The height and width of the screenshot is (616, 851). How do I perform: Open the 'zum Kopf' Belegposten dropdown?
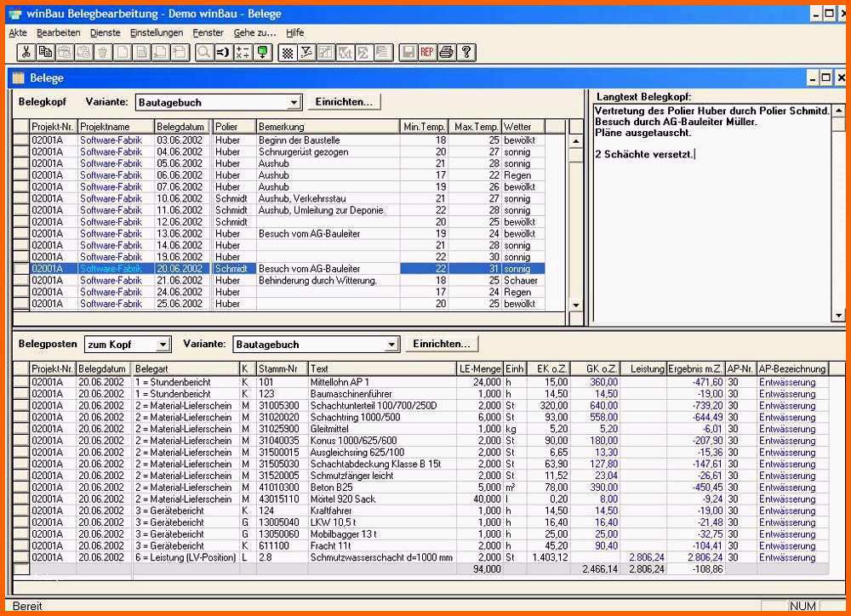coord(163,345)
